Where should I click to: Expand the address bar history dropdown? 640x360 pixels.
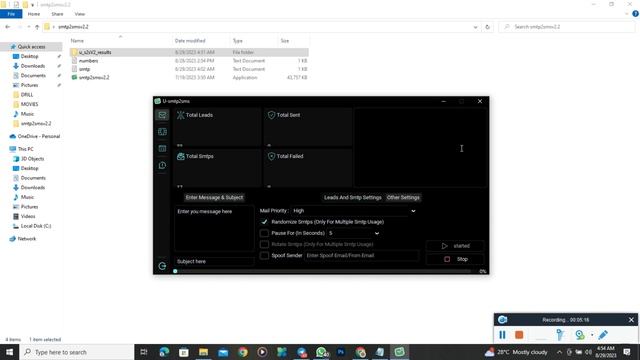coord(475,27)
